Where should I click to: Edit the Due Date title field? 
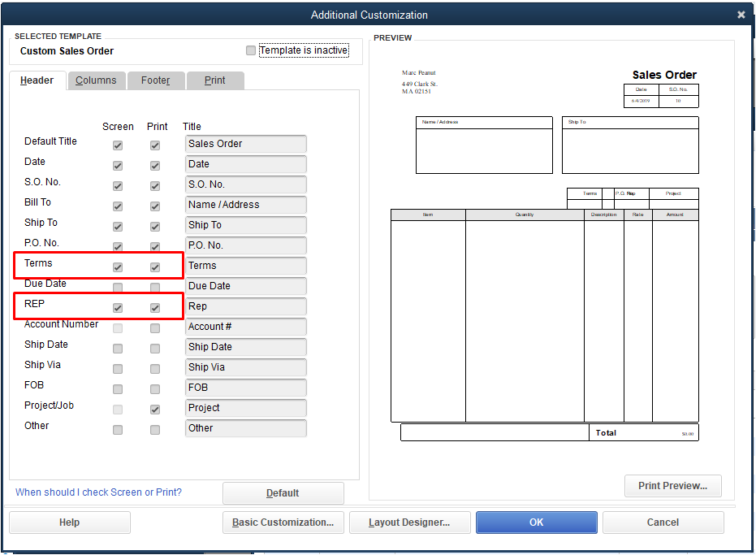pyautogui.click(x=246, y=286)
